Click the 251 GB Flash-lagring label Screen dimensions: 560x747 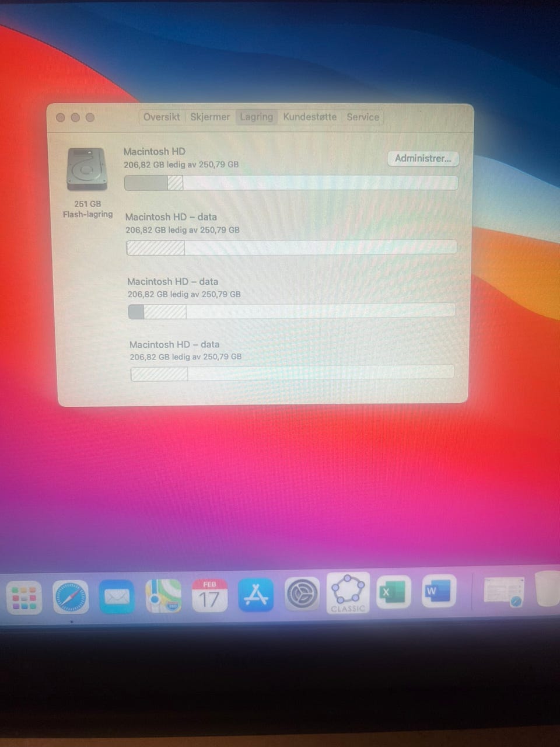87,209
